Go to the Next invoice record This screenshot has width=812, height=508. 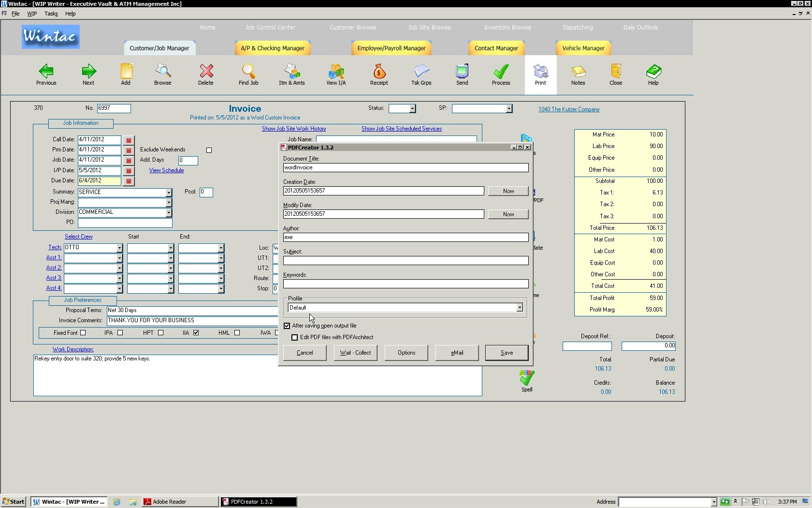(x=88, y=75)
